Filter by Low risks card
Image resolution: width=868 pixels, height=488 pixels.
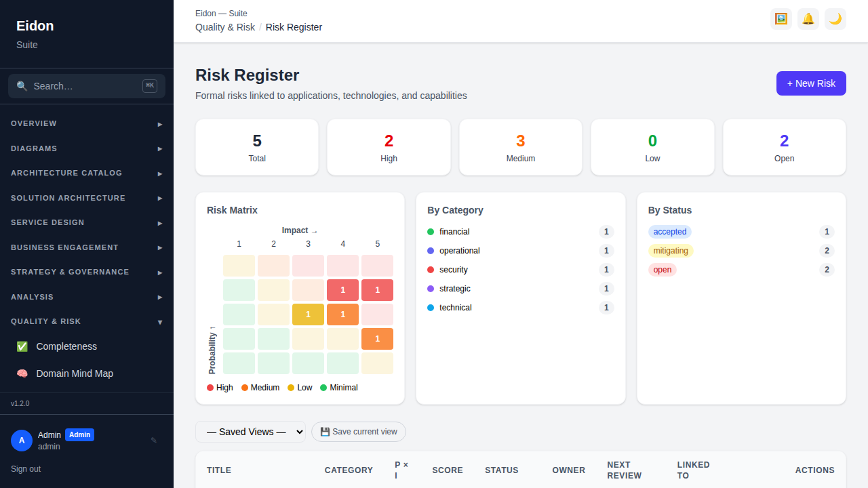coord(652,147)
